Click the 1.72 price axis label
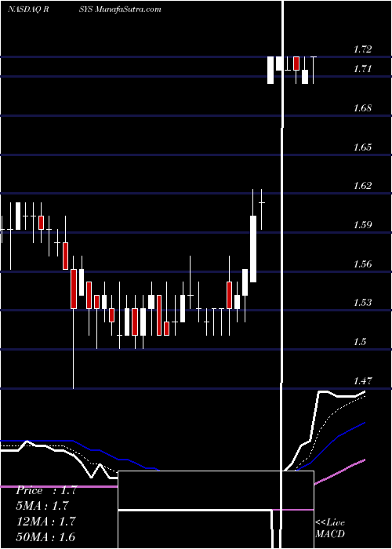The image size is (392, 549). (x=362, y=49)
